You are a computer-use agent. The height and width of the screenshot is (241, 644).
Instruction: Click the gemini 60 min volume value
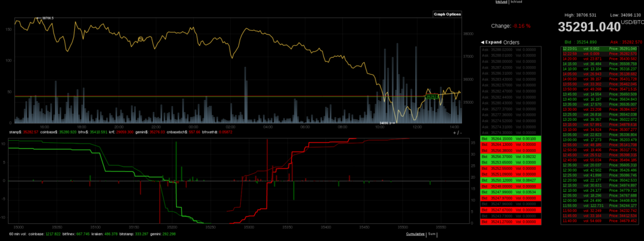[169, 234]
